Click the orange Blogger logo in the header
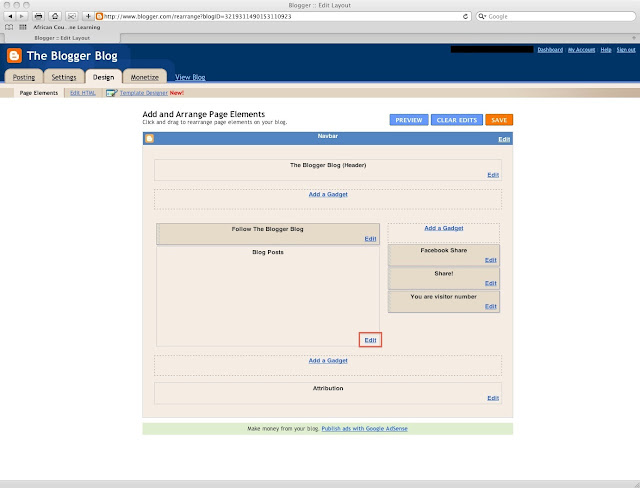The height and width of the screenshot is (488, 640). (x=14, y=55)
